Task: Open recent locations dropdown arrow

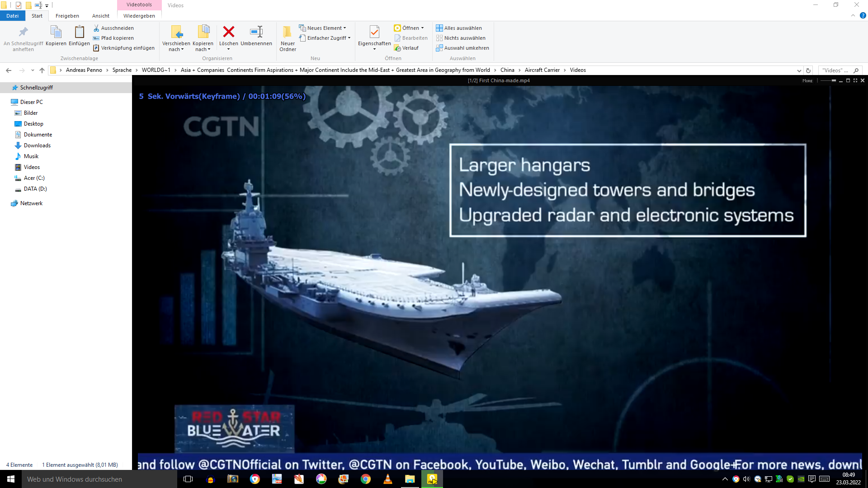Action: [x=33, y=70]
